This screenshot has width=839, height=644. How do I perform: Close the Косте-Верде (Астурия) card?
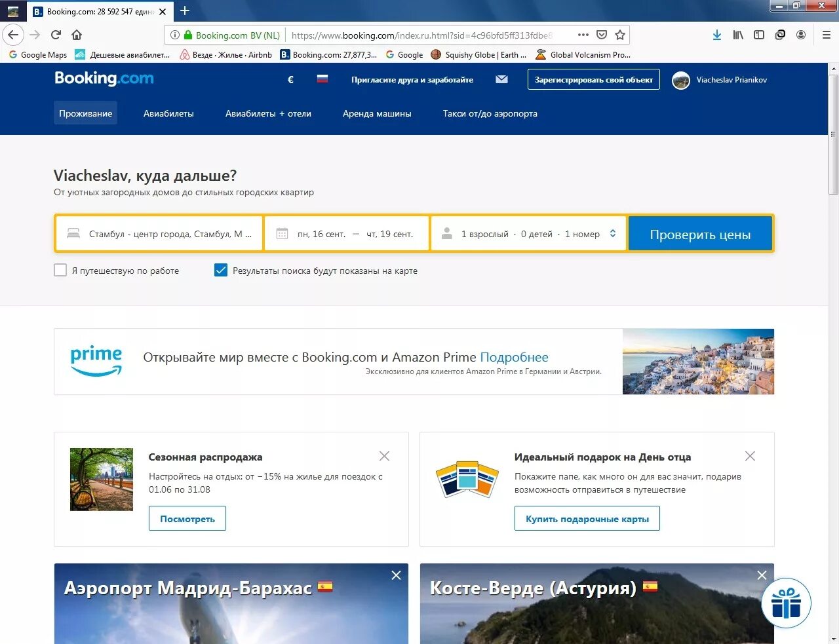coord(762,575)
